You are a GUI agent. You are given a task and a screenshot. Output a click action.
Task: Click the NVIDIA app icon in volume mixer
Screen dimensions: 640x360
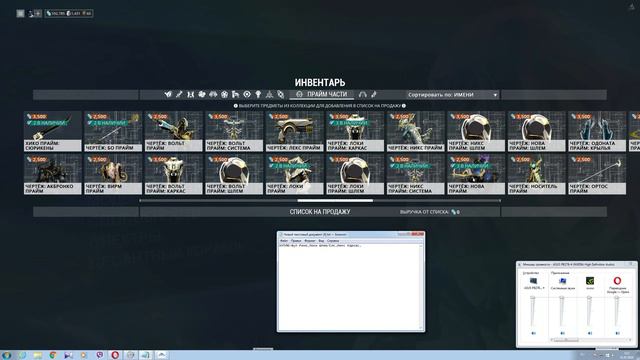coord(589,281)
